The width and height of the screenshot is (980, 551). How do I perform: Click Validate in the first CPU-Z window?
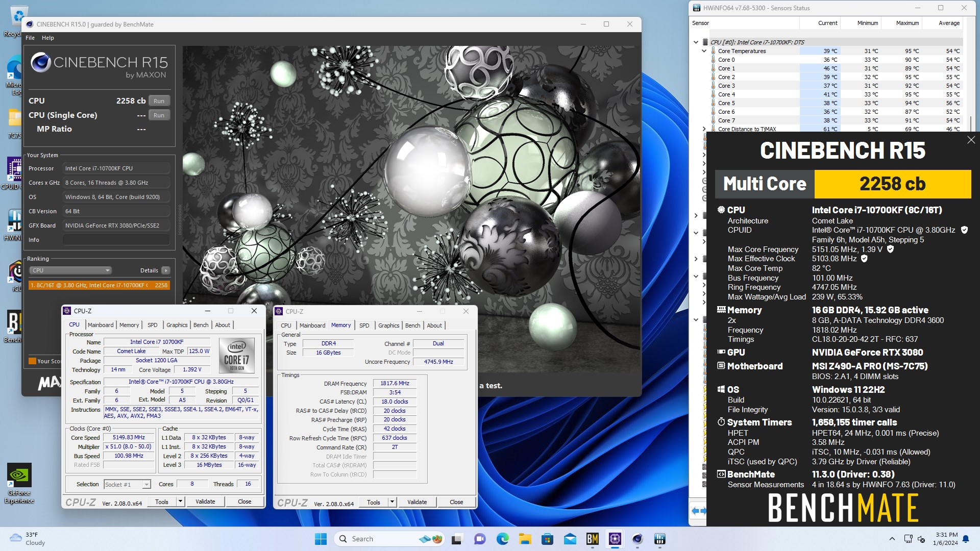(205, 502)
